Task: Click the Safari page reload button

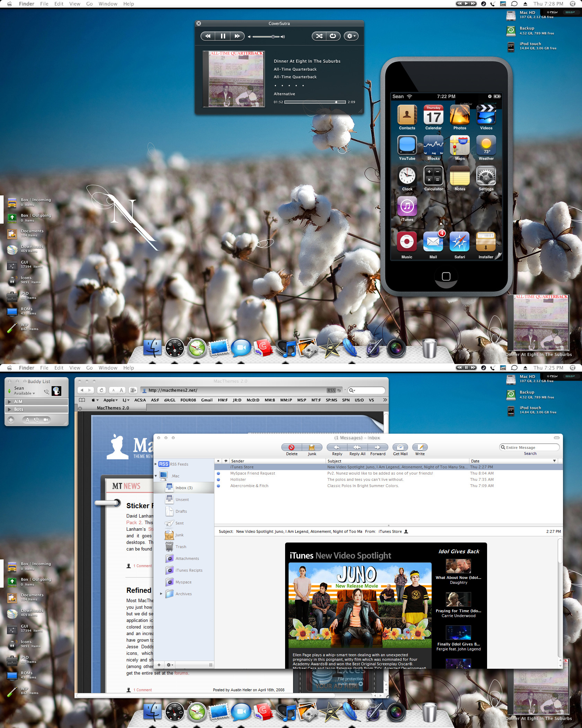Action: tap(102, 390)
